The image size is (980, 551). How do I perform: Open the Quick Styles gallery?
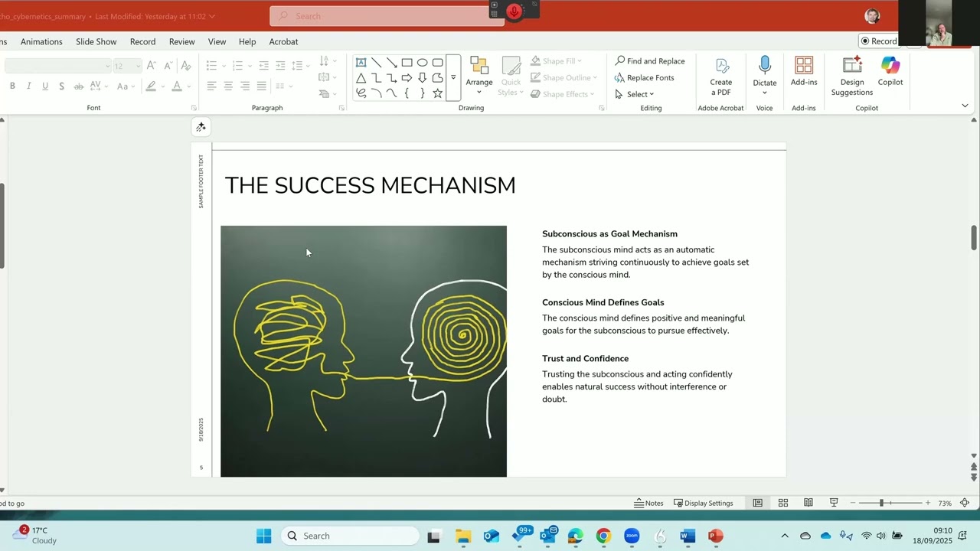click(x=511, y=77)
